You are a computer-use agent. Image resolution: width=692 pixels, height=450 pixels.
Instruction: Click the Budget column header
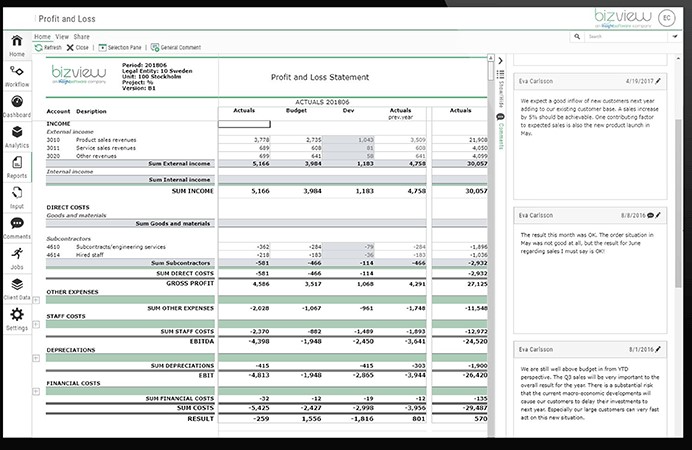click(296, 110)
